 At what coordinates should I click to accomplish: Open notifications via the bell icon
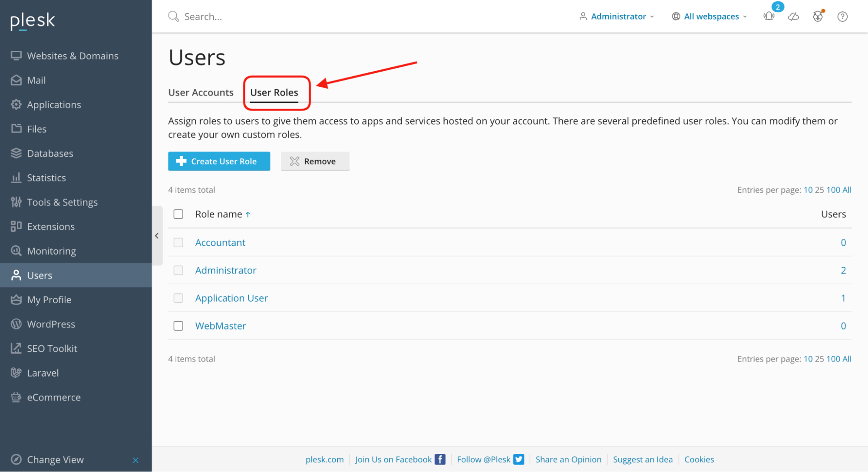[x=769, y=16]
